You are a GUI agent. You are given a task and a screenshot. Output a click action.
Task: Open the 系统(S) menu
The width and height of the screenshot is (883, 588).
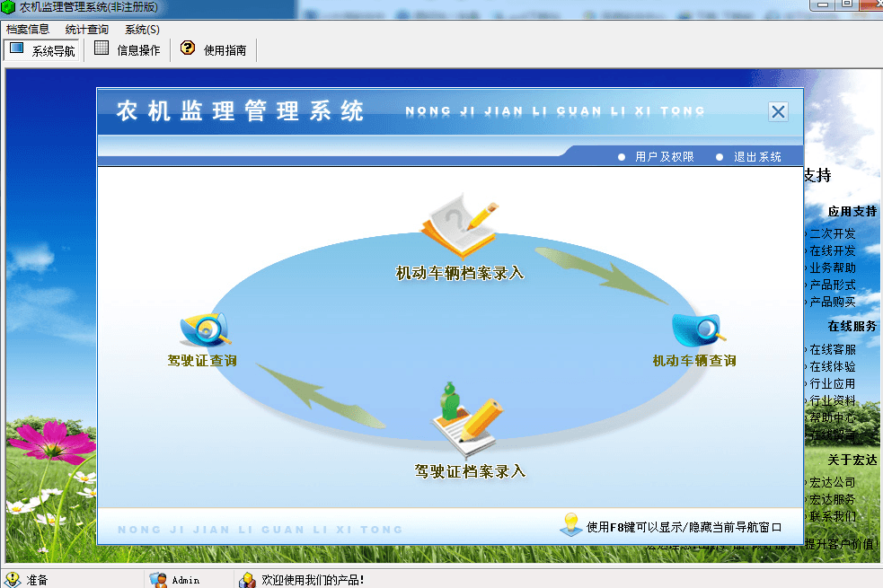tap(142, 30)
